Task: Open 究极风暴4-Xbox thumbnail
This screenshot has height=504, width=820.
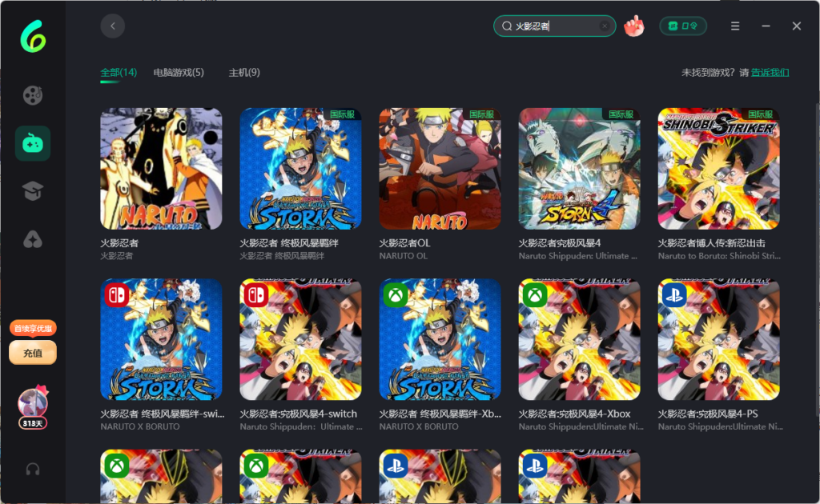Action: 579,339
